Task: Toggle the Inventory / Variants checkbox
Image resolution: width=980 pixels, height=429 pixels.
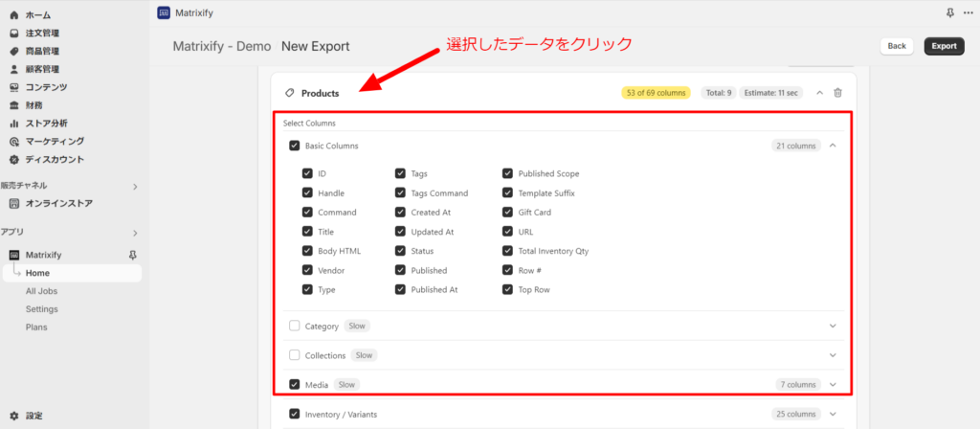Action: tap(295, 414)
